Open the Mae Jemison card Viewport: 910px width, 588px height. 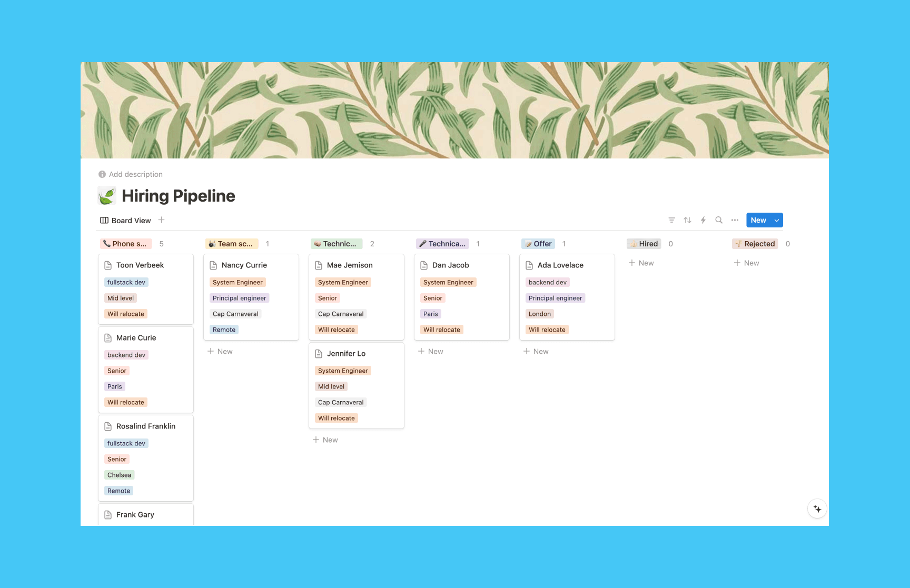point(357,297)
